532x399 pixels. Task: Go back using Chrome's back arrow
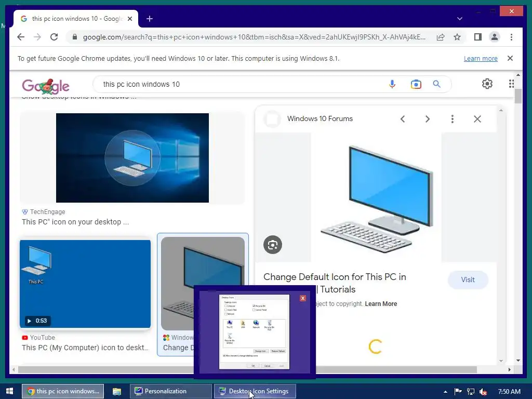click(x=21, y=37)
